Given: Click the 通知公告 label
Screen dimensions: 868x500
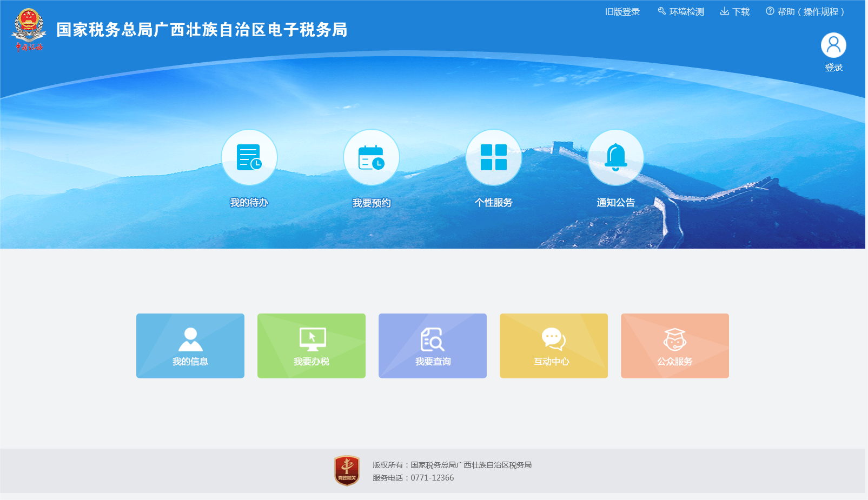Looking at the screenshot, I should 616,203.
